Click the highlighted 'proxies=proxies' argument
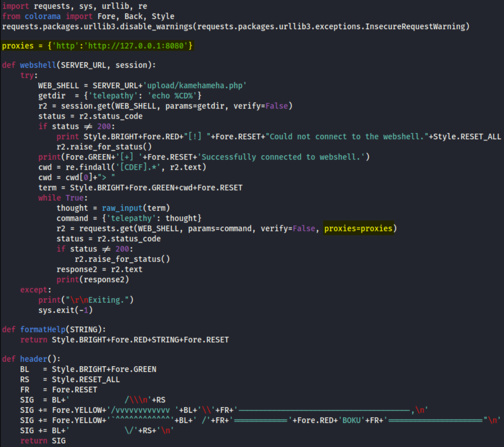The width and height of the screenshot is (504, 447). click(358, 229)
